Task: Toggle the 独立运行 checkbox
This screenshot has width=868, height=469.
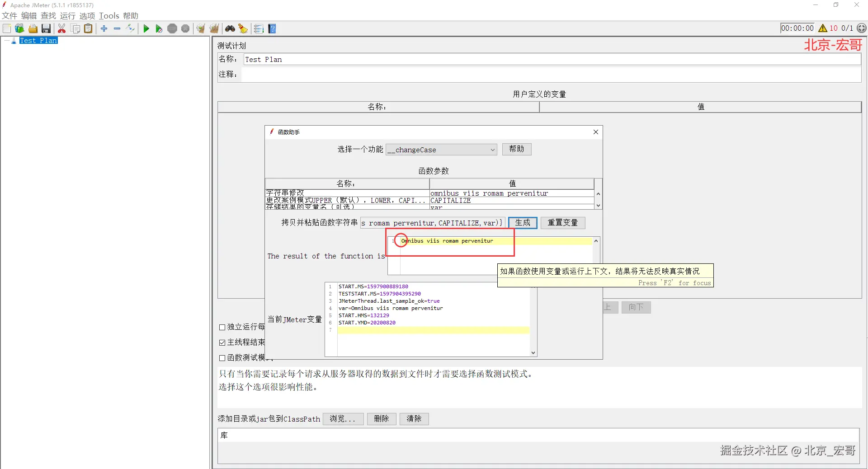Action: coord(222,327)
